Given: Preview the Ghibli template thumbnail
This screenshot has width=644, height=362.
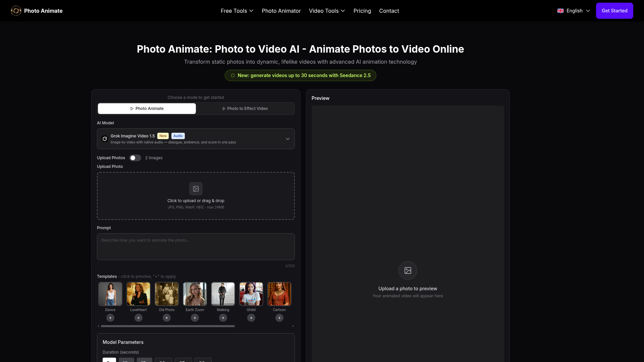Looking at the screenshot, I should (251, 294).
